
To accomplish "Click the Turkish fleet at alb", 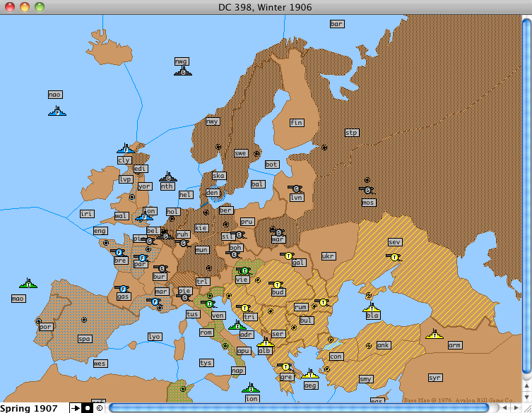I will (266, 342).
